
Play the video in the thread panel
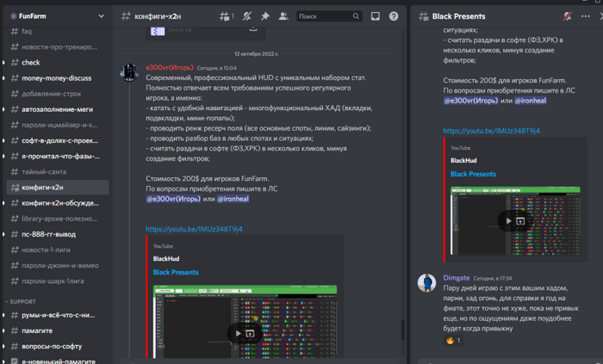point(509,221)
